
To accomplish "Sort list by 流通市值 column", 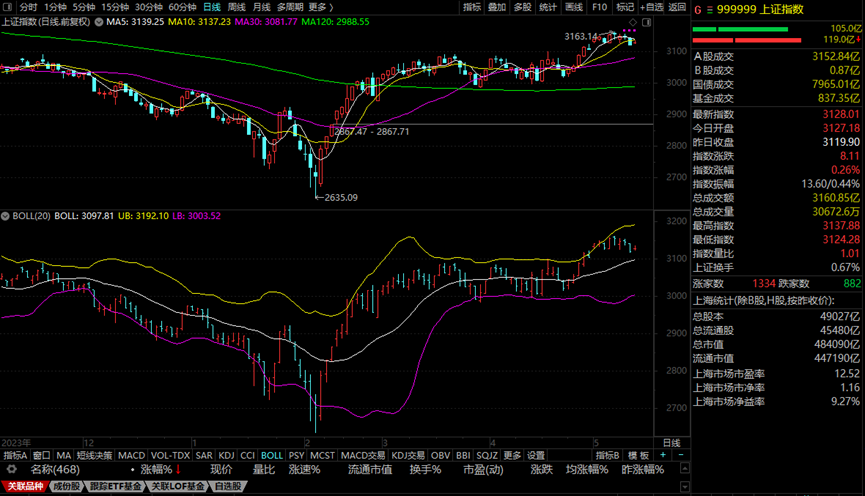I will [370, 470].
